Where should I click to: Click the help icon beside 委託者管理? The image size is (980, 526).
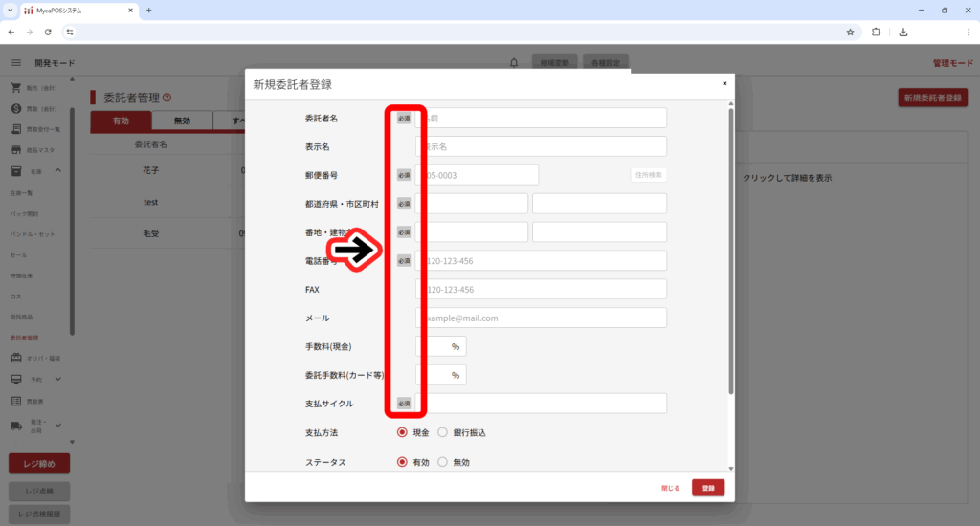[167, 97]
